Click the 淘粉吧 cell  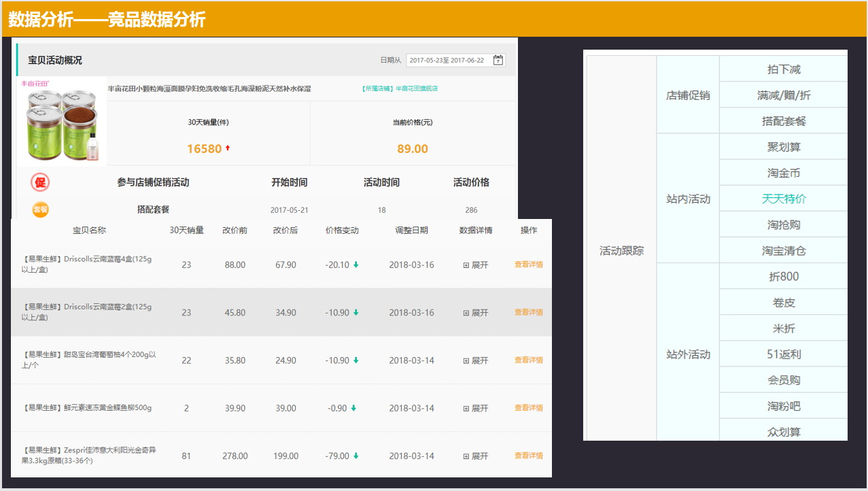click(784, 405)
